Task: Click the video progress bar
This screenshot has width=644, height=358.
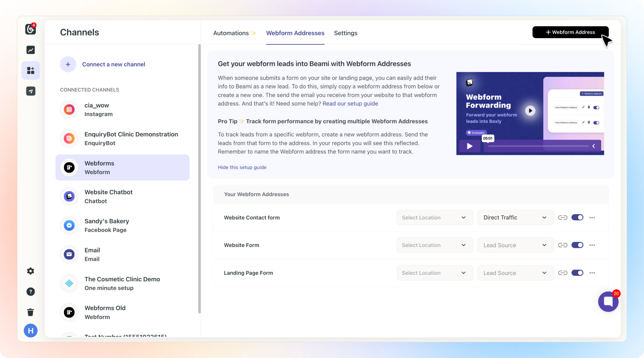Action: coord(538,146)
